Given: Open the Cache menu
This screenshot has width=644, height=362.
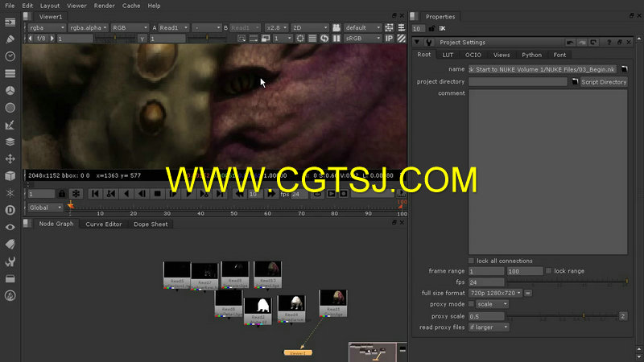Looking at the screenshot, I should tap(131, 6).
